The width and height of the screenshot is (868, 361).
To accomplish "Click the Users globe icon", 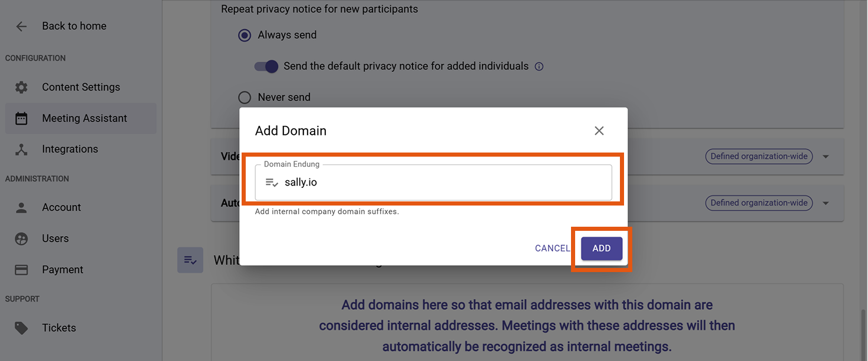I will tap(21, 239).
